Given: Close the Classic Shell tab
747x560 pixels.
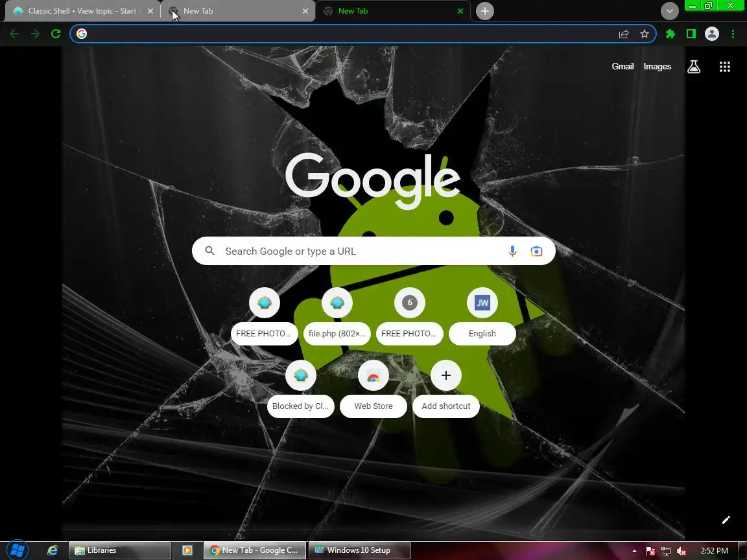Looking at the screenshot, I should coord(150,11).
